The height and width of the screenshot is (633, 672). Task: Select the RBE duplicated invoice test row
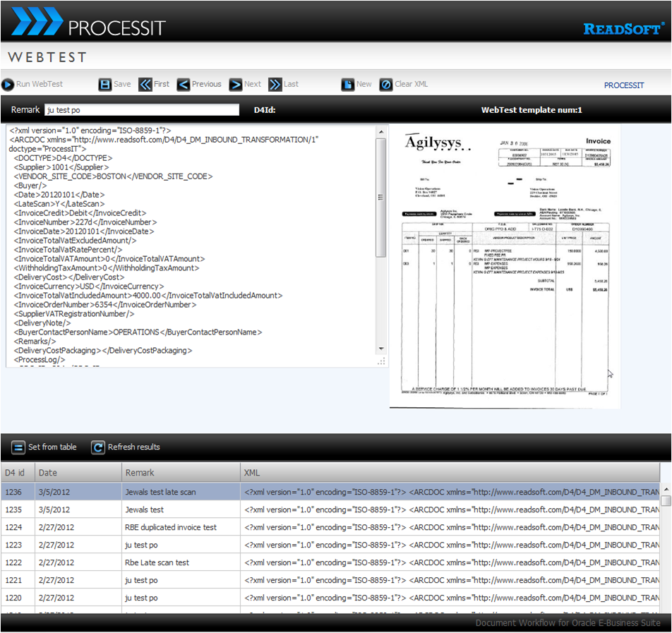pyautogui.click(x=171, y=527)
